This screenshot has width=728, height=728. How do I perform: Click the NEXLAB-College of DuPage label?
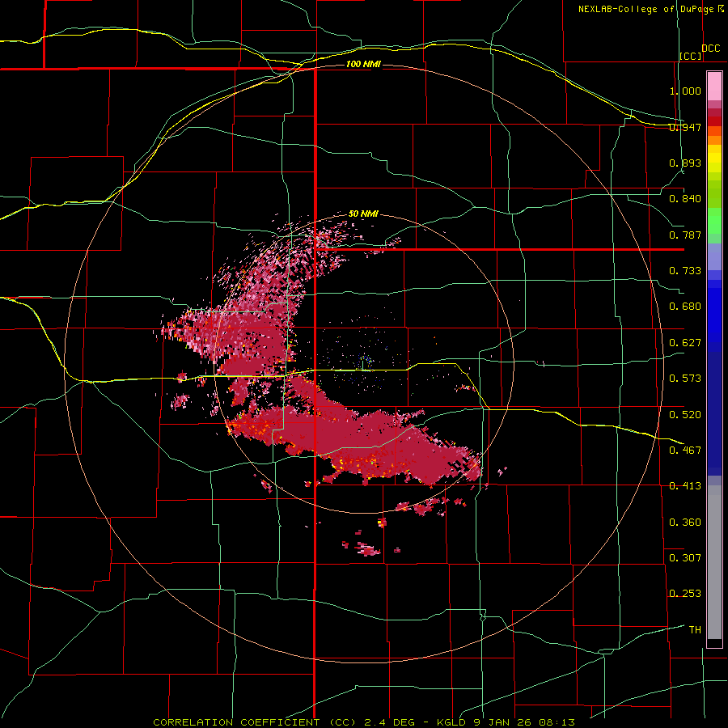click(x=646, y=9)
